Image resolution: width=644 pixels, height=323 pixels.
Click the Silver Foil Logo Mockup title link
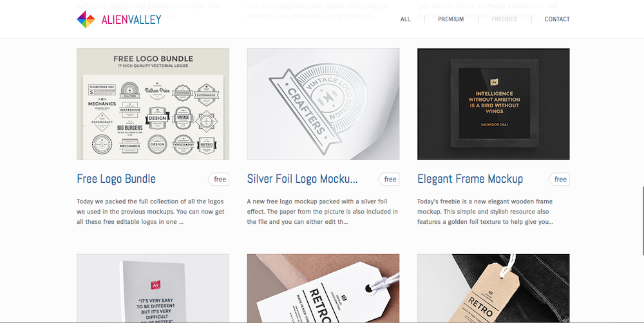(302, 179)
